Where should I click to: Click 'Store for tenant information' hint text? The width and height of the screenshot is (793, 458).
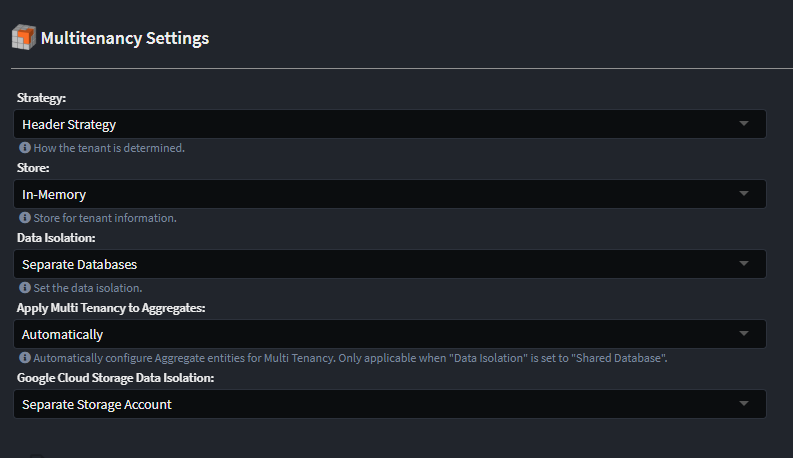click(105, 218)
